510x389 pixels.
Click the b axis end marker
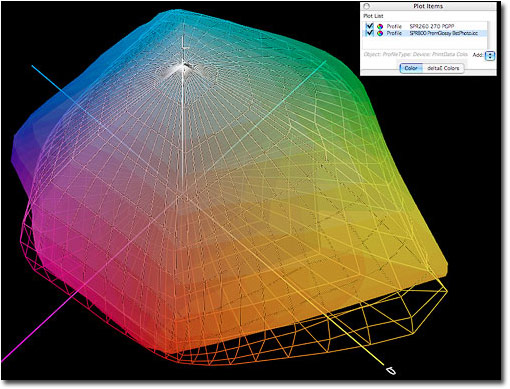(x=391, y=370)
